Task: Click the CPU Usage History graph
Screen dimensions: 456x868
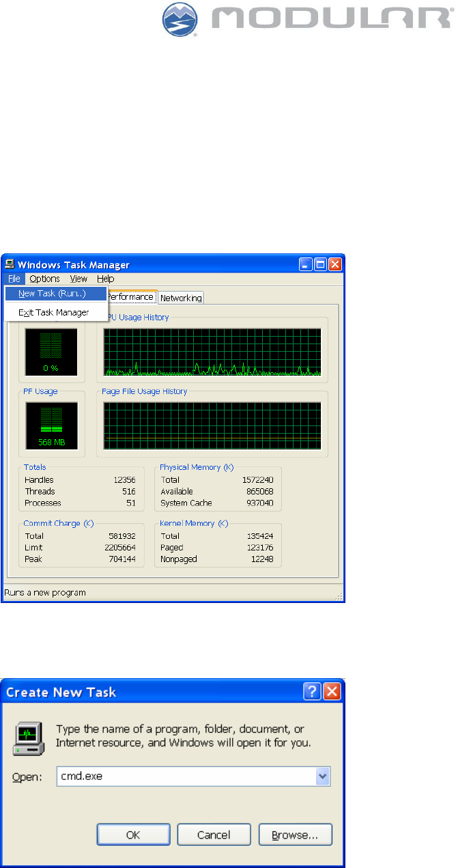Action: point(212,352)
